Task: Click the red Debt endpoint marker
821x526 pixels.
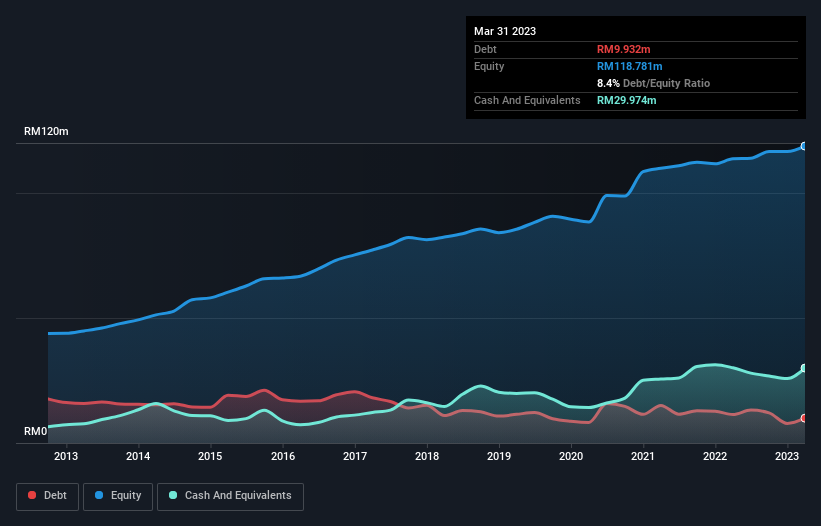Action: click(804, 418)
